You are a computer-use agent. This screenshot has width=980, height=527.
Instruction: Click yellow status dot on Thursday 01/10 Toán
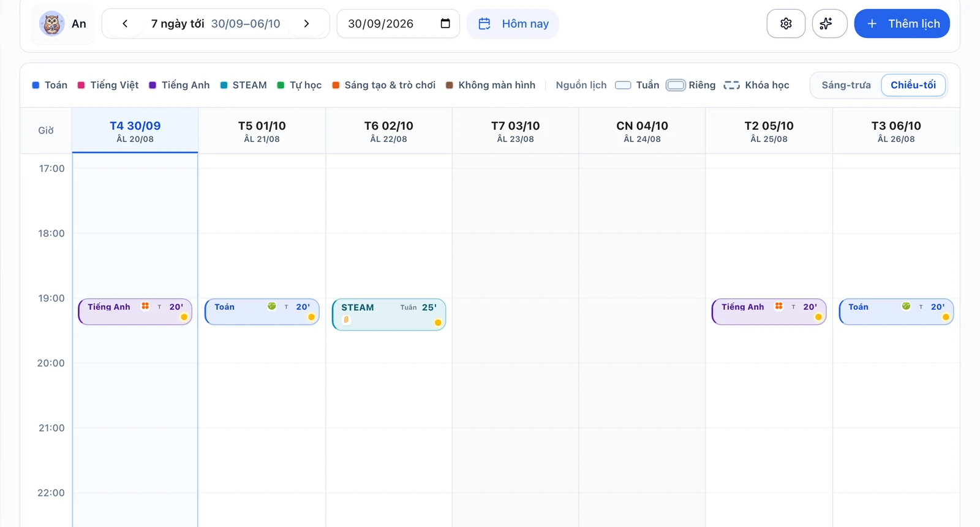click(311, 317)
